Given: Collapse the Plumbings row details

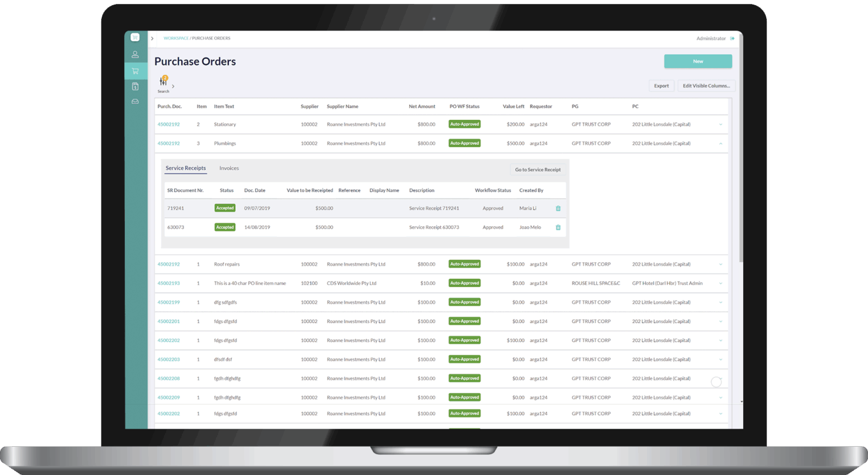Looking at the screenshot, I should [721, 143].
